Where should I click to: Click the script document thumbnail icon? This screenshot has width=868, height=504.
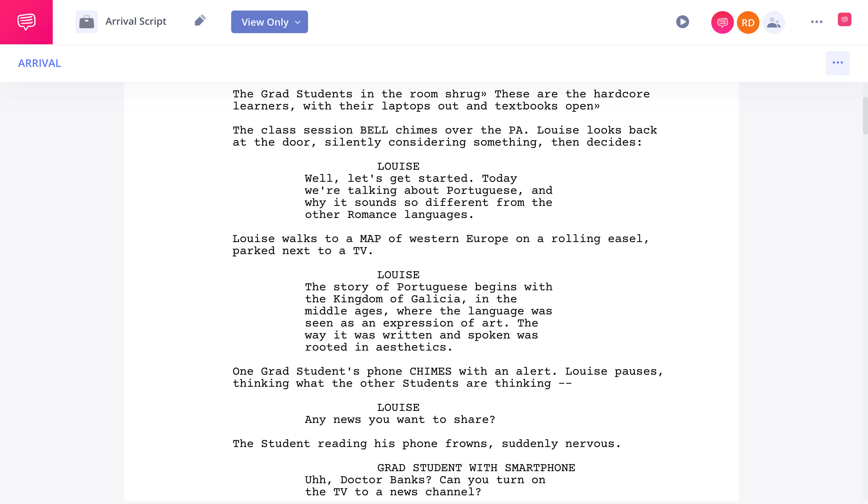(87, 22)
